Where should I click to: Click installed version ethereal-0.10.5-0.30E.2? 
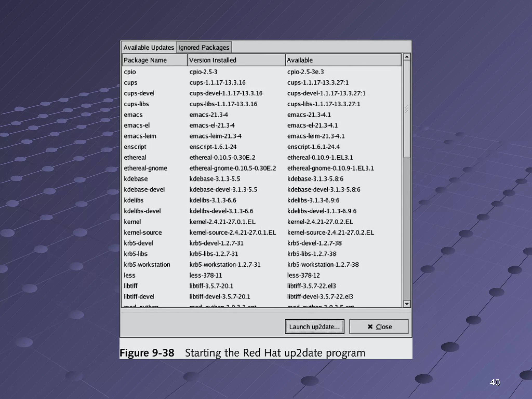(x=222, y=157)
